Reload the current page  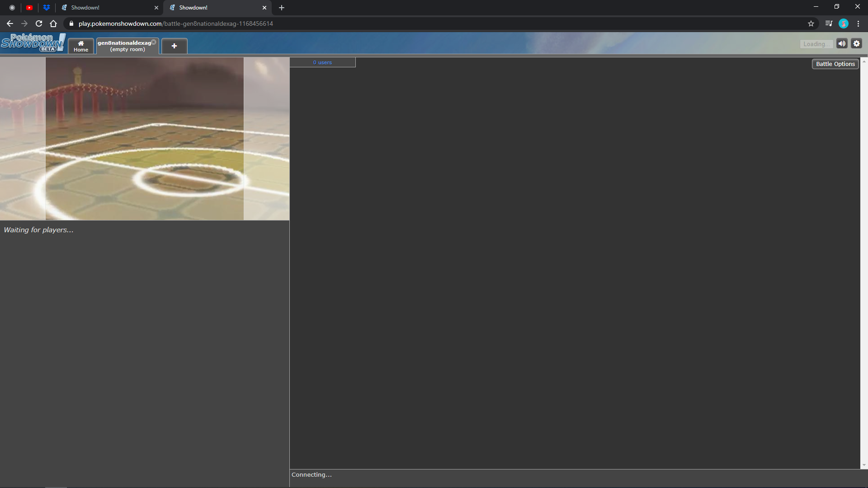tap(39, 23)
